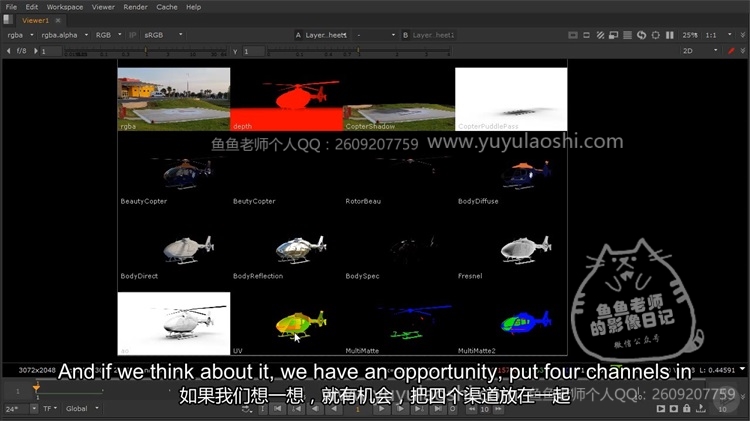Toggle the proxy mode striped icon
Viewport: 750px width, 421px height.
(600, 35)
